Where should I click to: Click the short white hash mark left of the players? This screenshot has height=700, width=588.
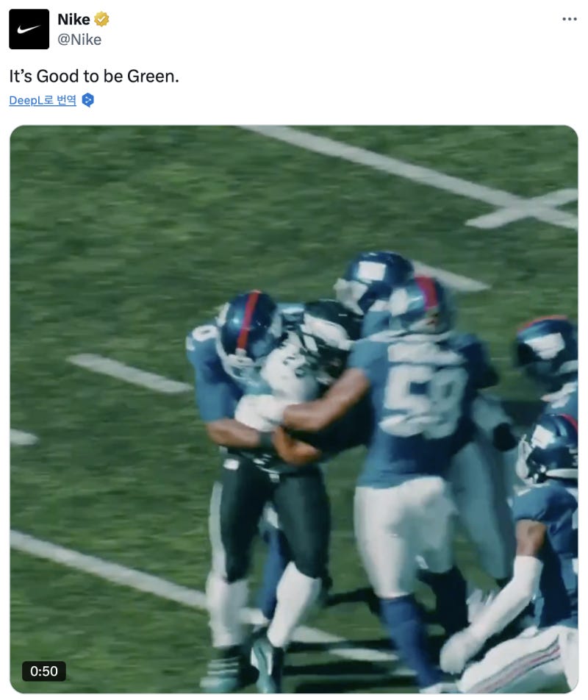129,374
